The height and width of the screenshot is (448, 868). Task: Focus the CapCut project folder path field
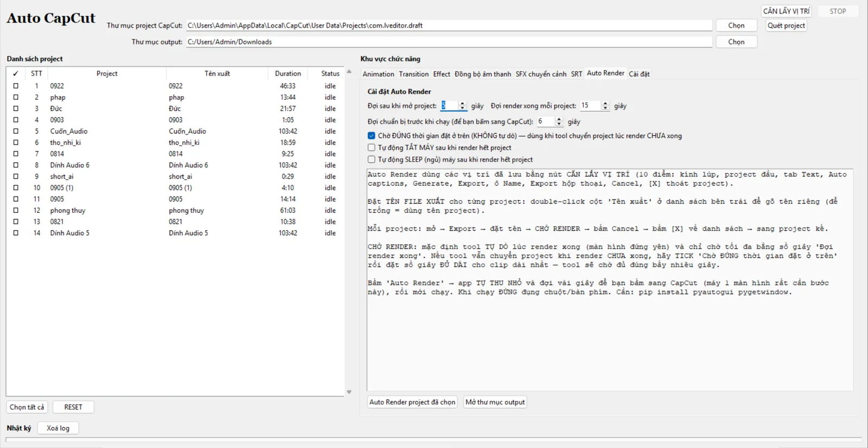(449, 26)
